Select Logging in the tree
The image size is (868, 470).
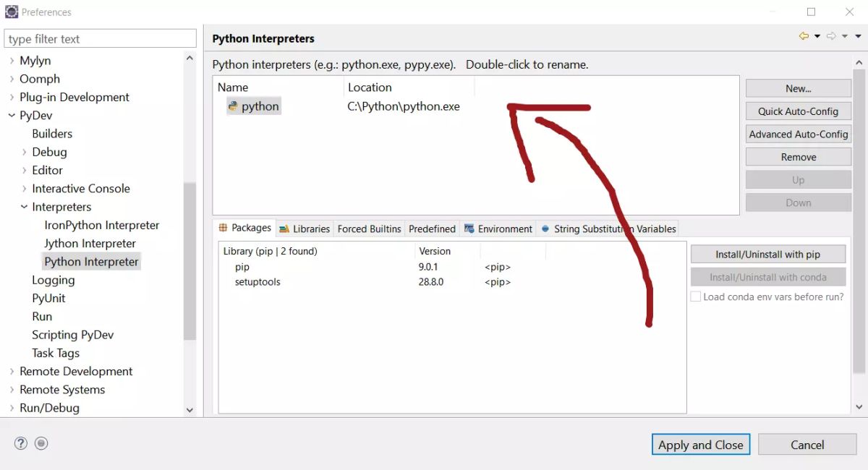pos(53,280)
